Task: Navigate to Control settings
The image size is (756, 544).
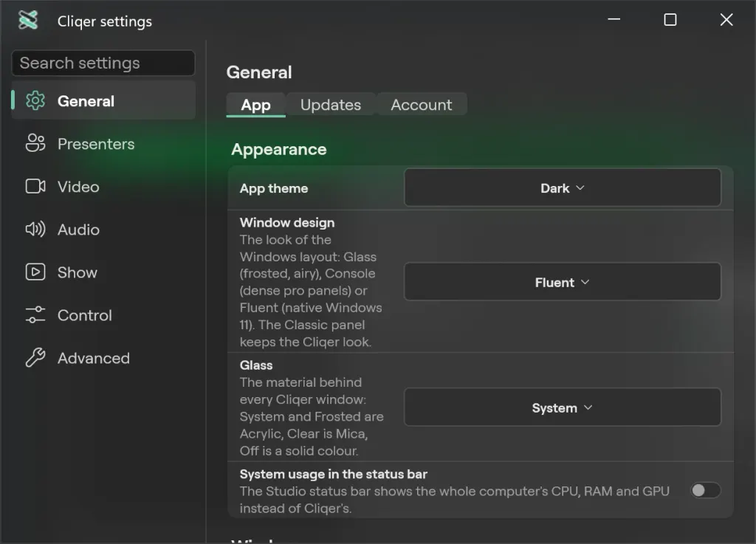Action: pyautogui.click(x=103, y=315)
